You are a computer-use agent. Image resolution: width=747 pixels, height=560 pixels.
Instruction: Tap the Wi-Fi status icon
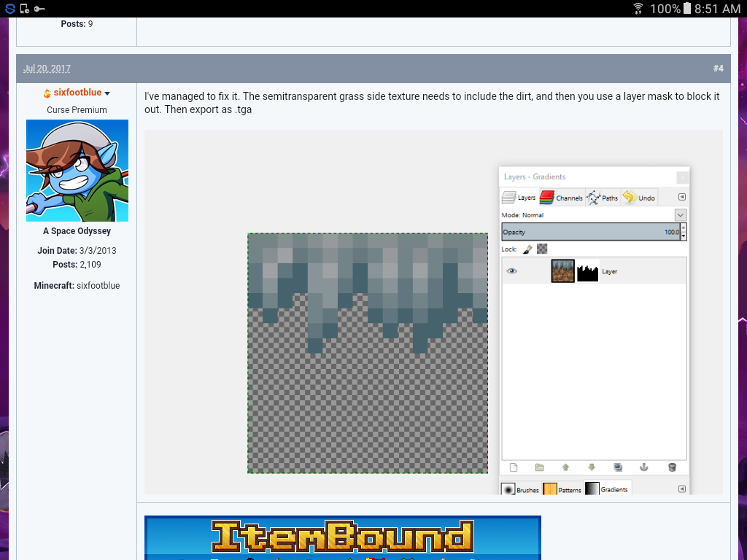coord(638,9)
